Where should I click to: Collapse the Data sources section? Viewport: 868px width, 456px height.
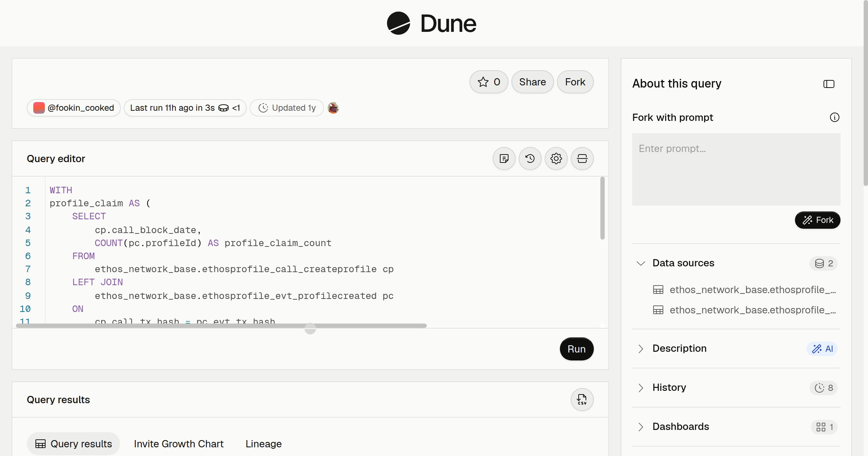tap(641, 263)
